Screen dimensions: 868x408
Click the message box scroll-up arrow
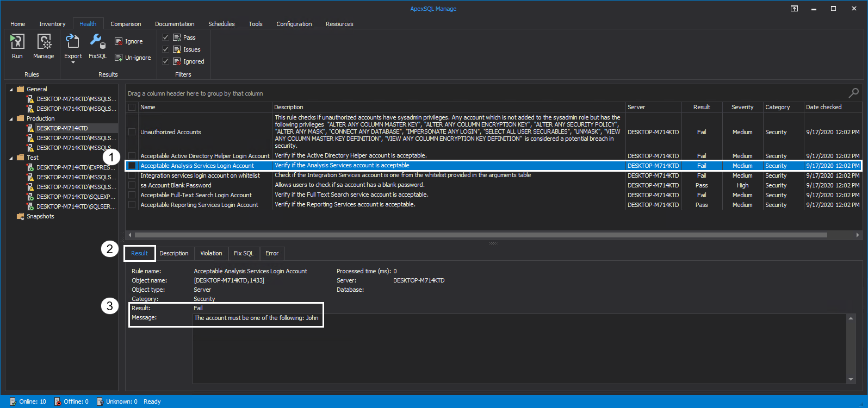pyautogui.click(x=851, y=318)
